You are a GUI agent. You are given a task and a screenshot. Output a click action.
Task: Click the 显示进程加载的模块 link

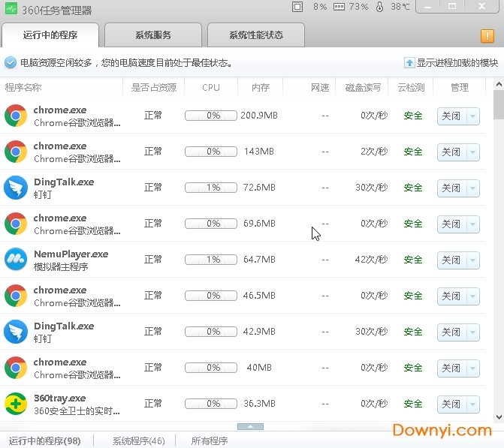pos(457,63)
